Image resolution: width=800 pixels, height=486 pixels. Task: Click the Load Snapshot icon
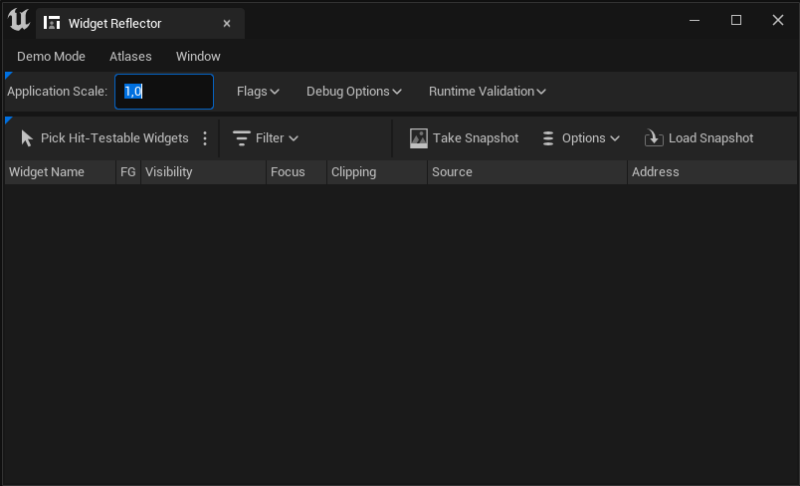click(x=654, y=139)
